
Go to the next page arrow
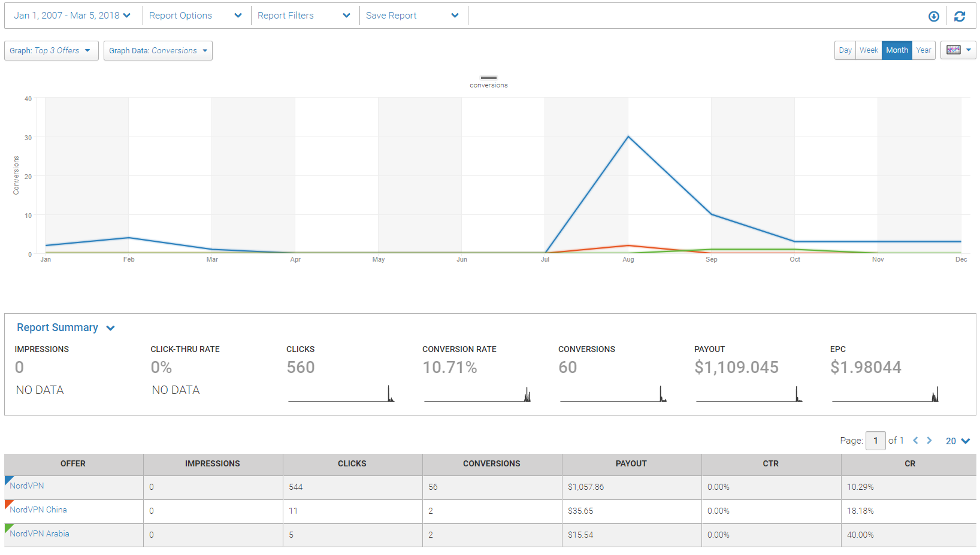929,441
